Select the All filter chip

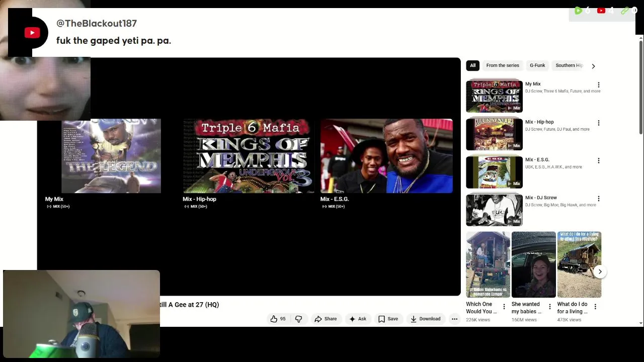coord(472,65)
